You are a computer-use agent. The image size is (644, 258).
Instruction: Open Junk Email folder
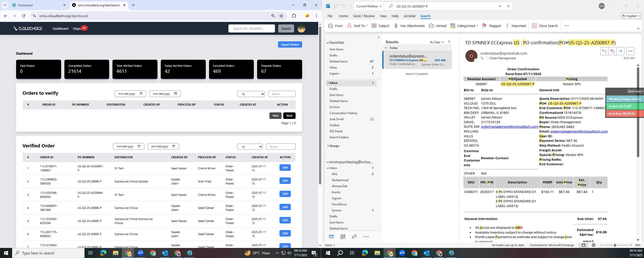pyautogui.click(x=336, y=119)
